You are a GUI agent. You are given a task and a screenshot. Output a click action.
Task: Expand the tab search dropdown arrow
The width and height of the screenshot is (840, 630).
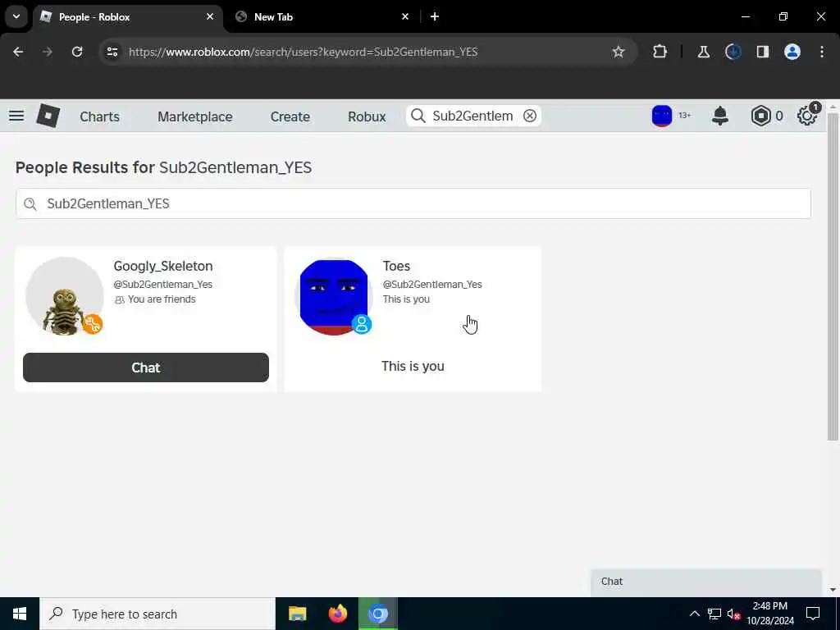(16, 16)
